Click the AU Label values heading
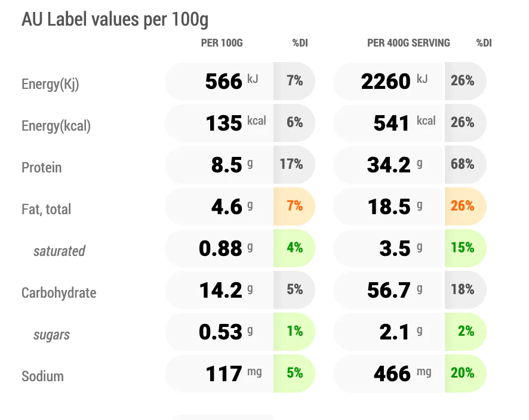The height and width of the screenshot is (420, 529). click(115, 19)
